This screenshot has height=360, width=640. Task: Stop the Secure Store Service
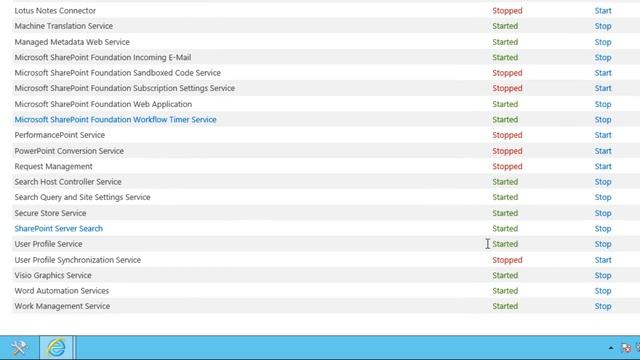(603, 213)
